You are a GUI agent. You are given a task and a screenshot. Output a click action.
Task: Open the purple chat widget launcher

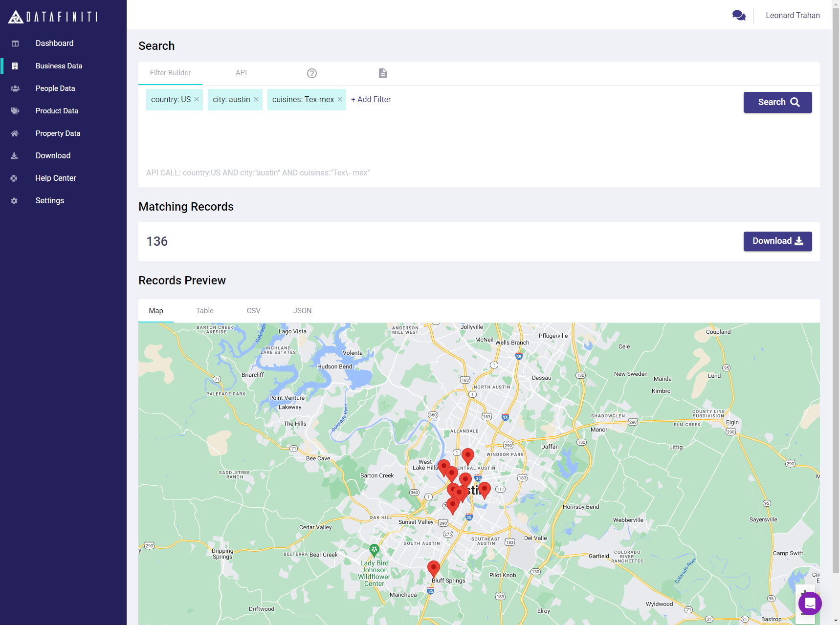(810, 603)
